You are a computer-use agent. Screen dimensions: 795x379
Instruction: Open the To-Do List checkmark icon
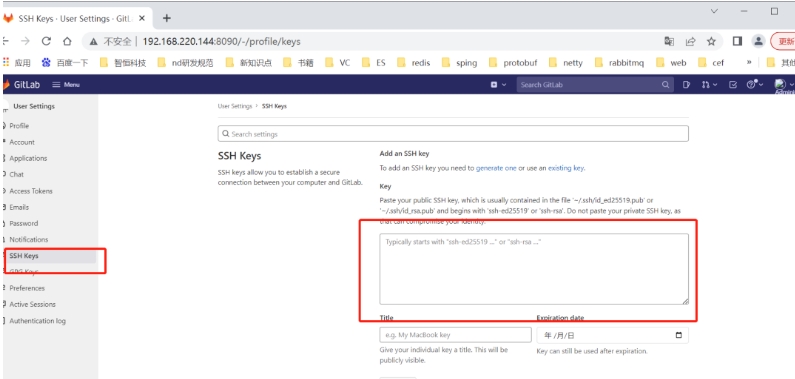733,85
